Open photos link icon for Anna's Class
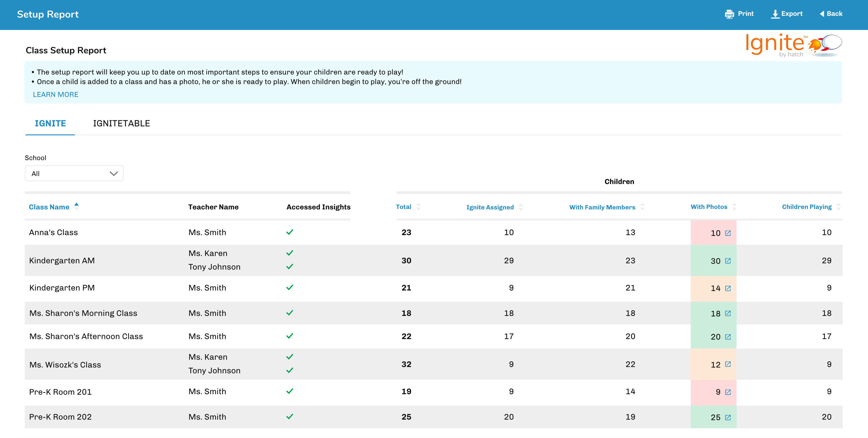The image size is (868, 438). pyautogui.click(x=728, y=233)
